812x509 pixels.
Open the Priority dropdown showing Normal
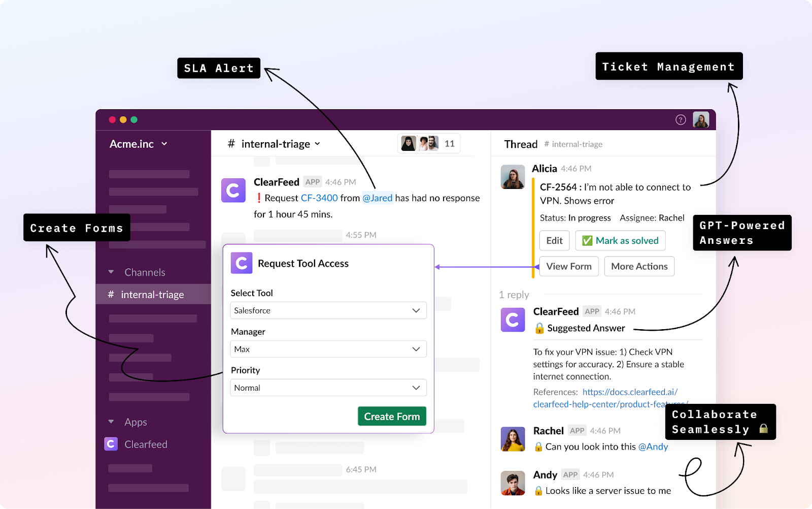[328, 388]
